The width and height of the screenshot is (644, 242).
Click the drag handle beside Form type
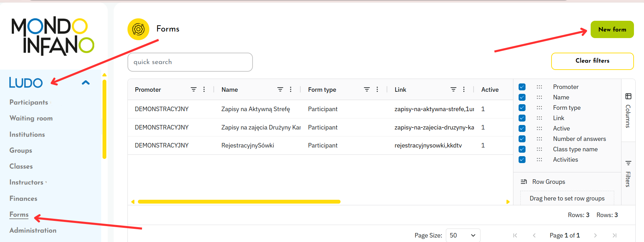tap(539, 108)
